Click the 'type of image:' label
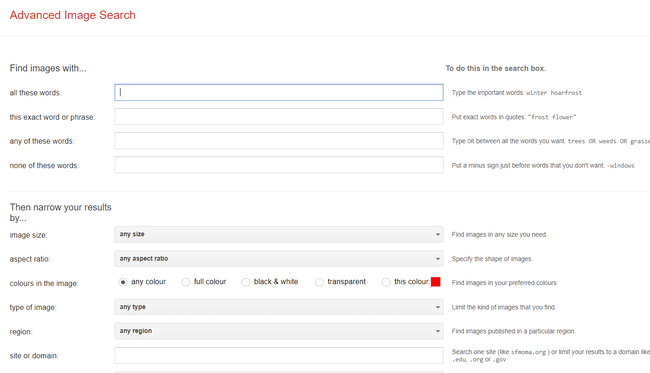The image size is (650, 373). (33, 308)
